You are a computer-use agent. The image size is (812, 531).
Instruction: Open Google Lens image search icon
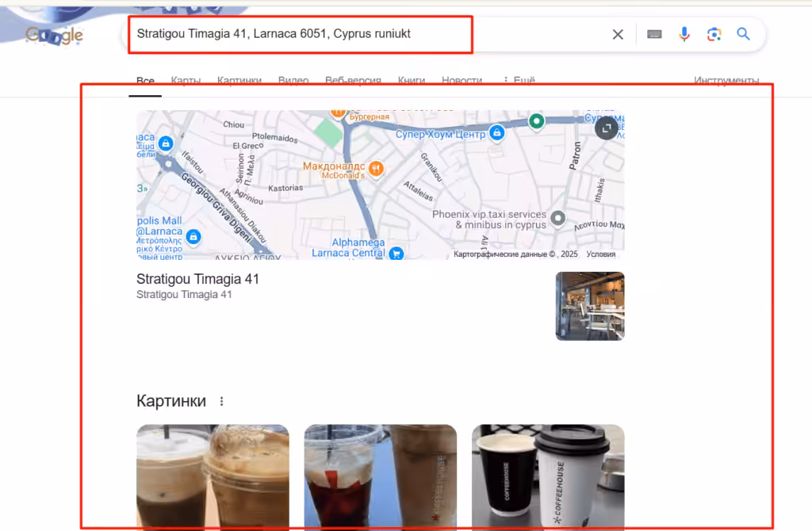click(x=714, y=35)
